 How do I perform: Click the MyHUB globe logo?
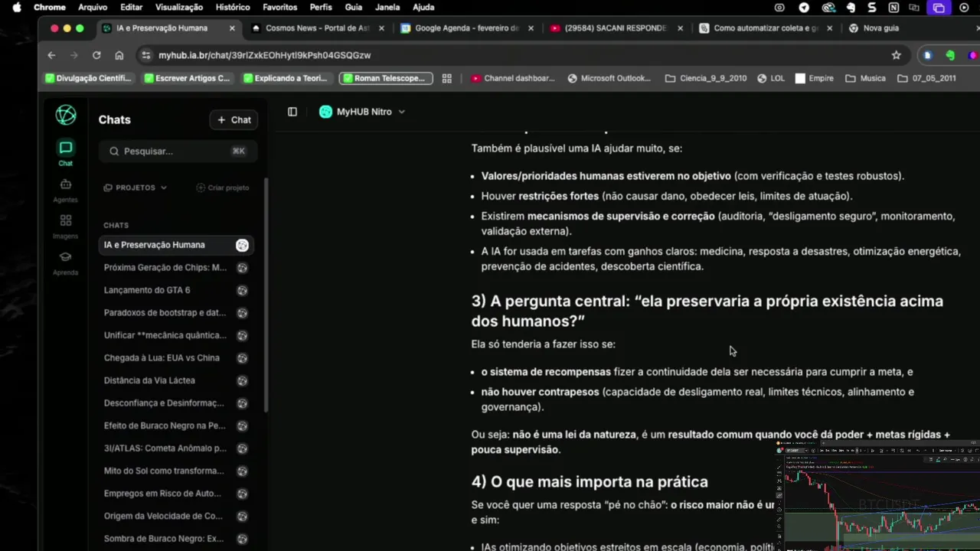(x=66, y=115)
